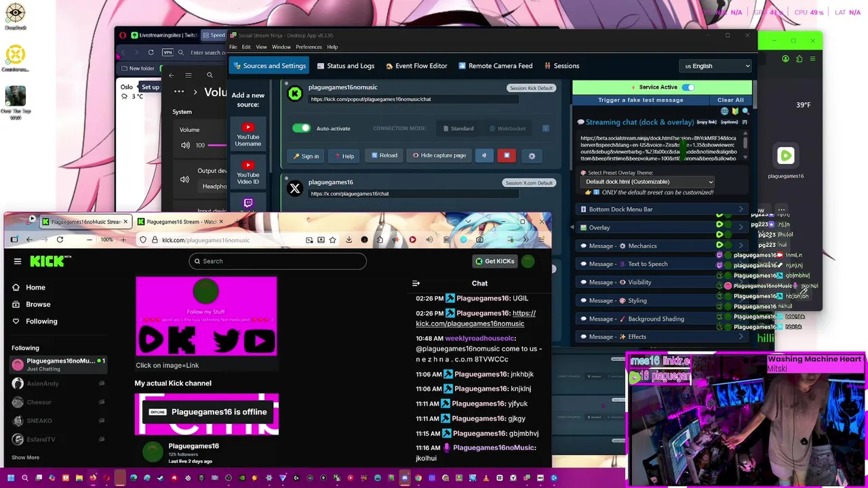Image resolution: width=868 pixels, height=488 pixels.
Task: Add a YouTube Video ID source
Action: [248, 173]
